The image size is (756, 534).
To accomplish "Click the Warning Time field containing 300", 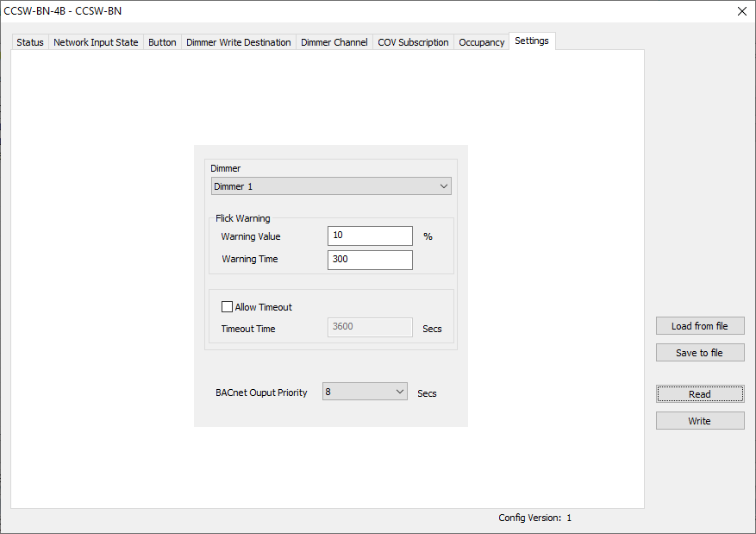I will pos(370,260).
